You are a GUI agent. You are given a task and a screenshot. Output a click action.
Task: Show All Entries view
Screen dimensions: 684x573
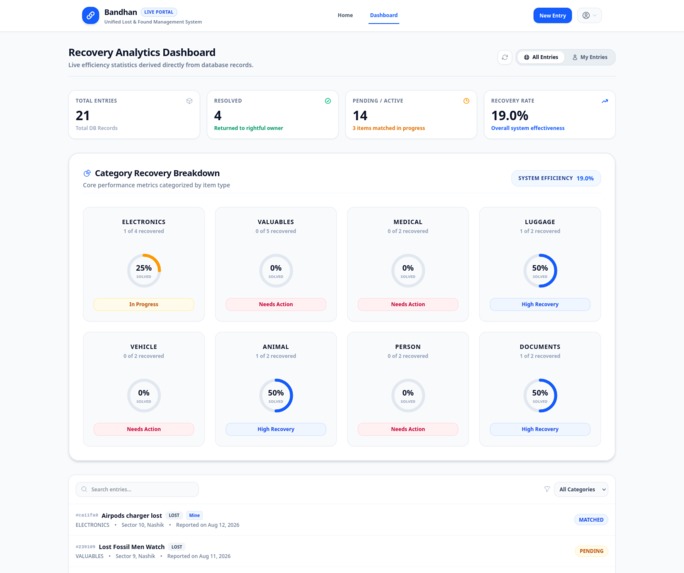pyautogui.click(x=541, y=57)
